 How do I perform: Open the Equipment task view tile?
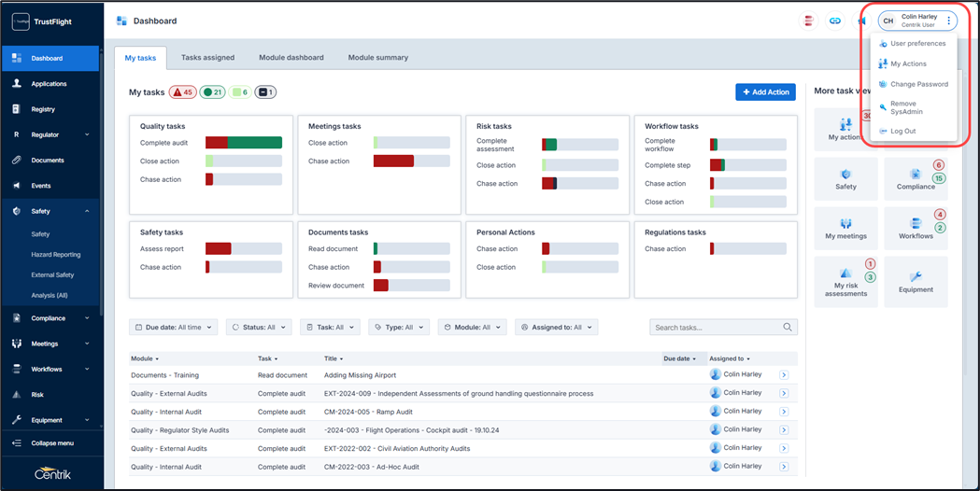tap(916, 281)
